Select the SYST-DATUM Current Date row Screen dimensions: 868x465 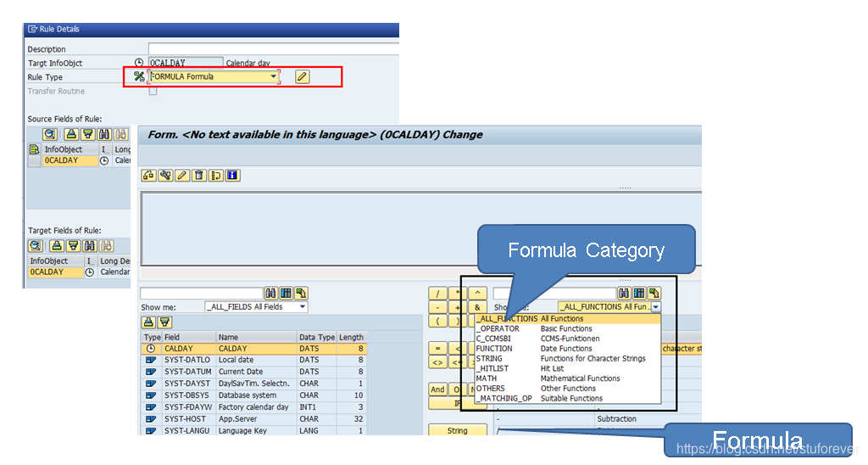pyautogui.click(x=253, y=372)
